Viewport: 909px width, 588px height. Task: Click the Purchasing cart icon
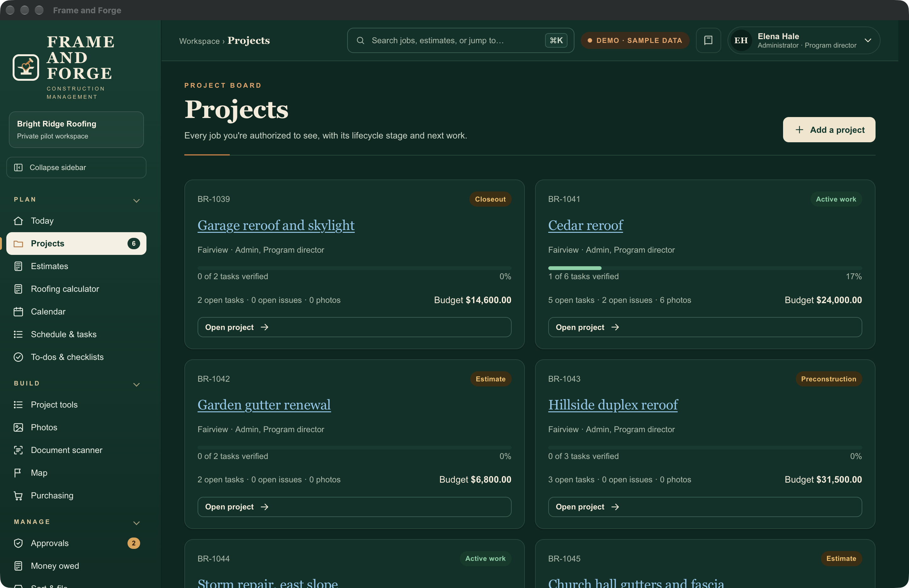point(18,496)
